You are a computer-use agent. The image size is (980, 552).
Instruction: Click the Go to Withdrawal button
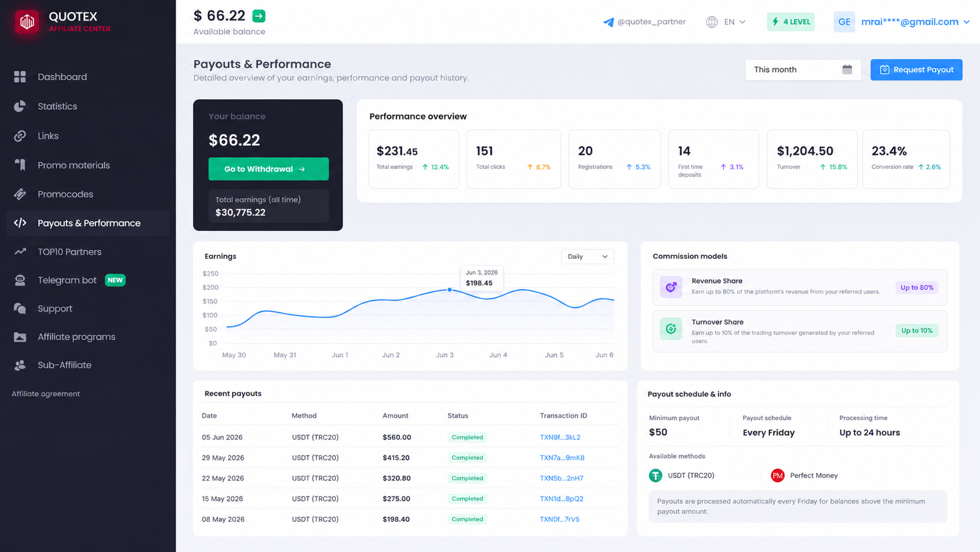pyautogui.click(x=268, y=169)
